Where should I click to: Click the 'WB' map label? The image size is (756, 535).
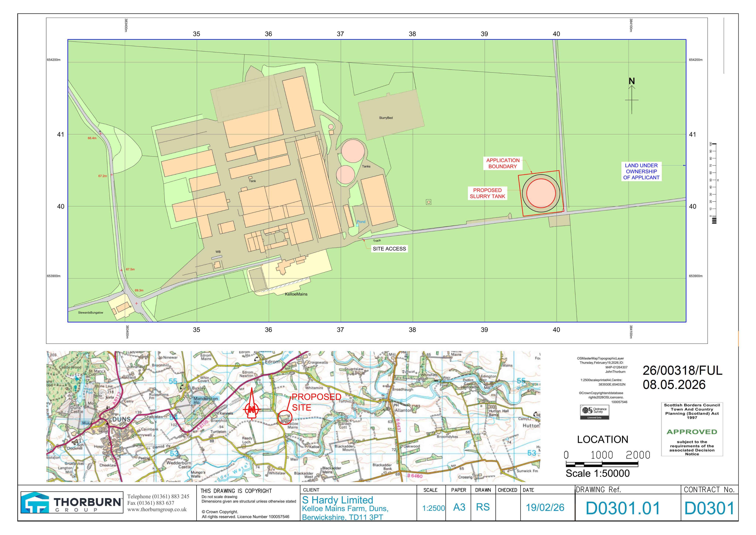218,252
